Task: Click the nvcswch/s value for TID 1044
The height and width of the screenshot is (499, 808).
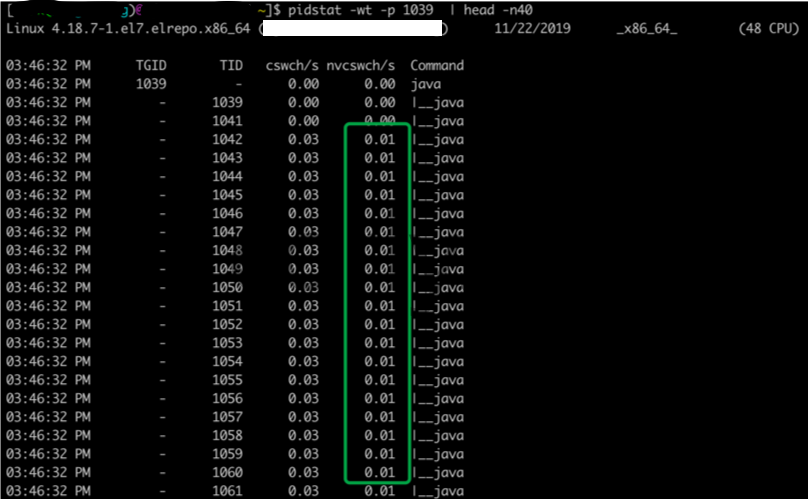Action: coord(379,176)
